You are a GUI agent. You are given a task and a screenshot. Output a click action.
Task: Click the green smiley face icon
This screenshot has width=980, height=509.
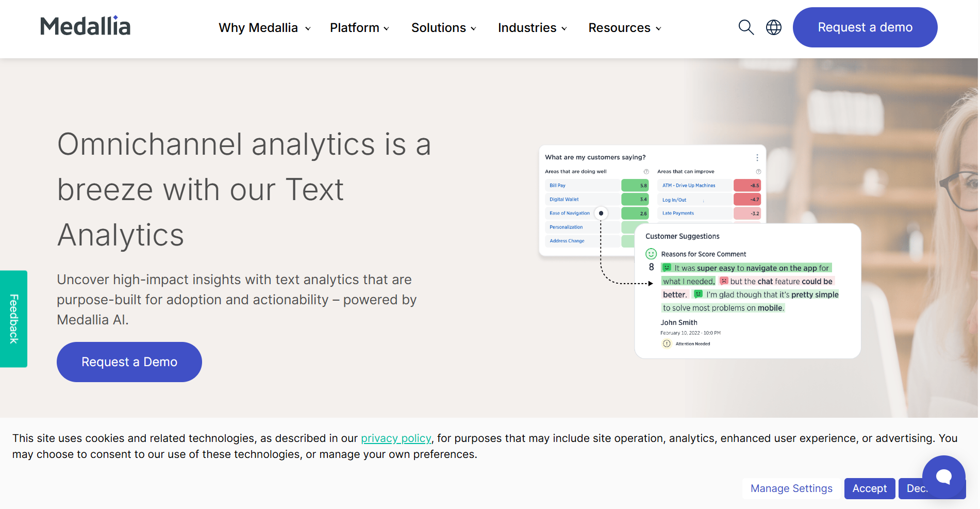tap(651, 254)
